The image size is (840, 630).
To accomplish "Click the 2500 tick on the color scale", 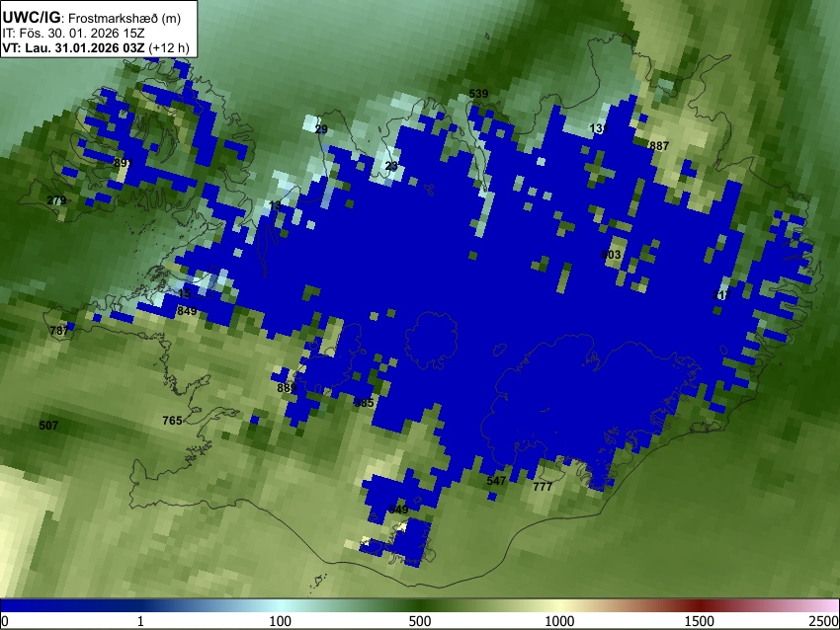I will [824, 621].
